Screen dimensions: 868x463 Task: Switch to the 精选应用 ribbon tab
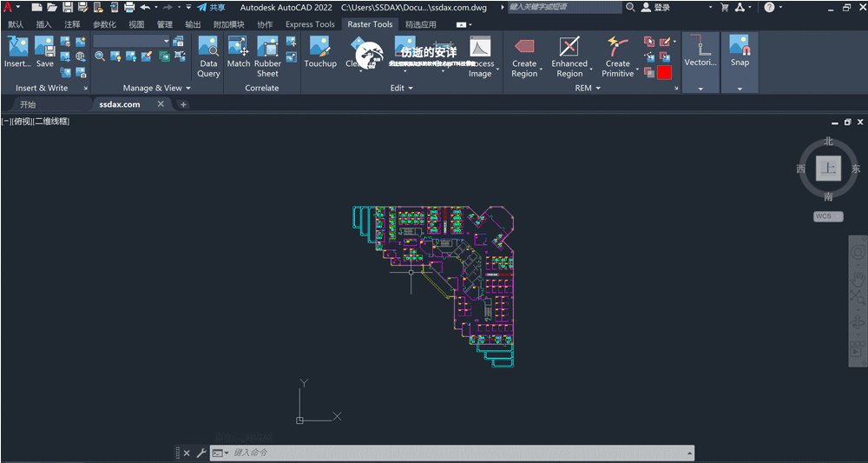[x=421, y=24]
